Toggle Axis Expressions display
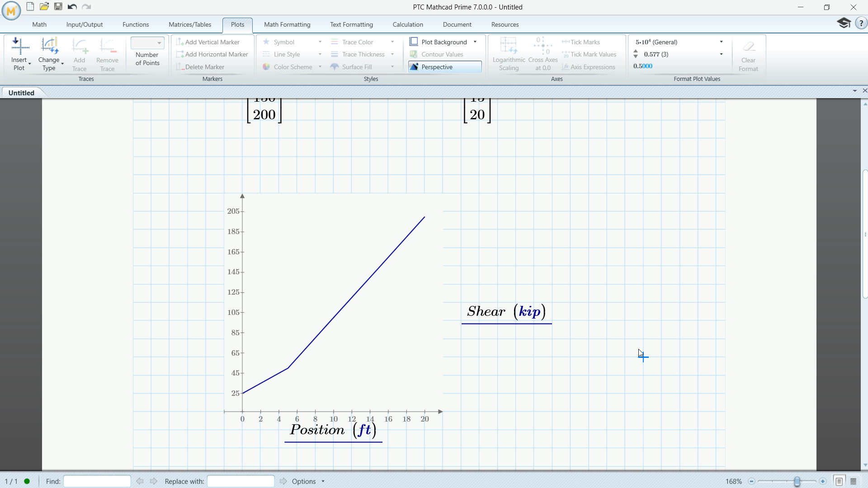The image size is (868, 488). [x=589, y=67]
